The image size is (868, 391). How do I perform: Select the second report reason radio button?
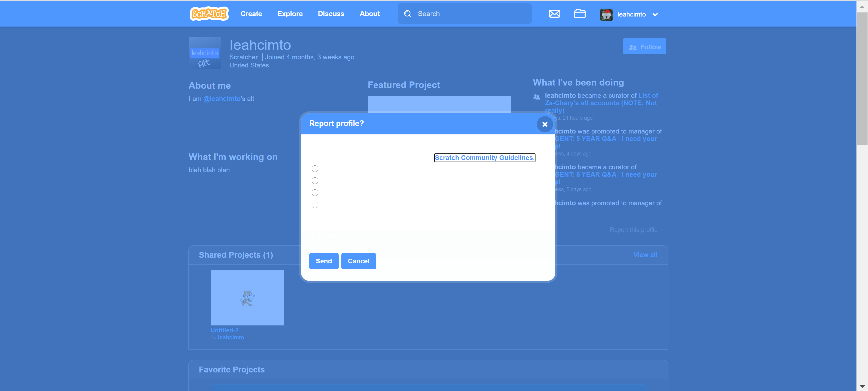(315, 181)
